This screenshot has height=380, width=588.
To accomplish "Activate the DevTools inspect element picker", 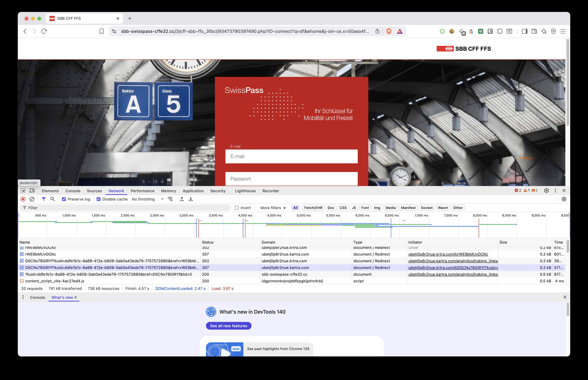I will click(x=23, y=191).
